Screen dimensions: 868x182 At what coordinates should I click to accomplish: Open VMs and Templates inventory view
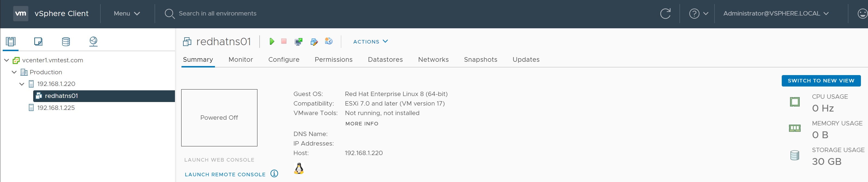(x=38, y=41)
